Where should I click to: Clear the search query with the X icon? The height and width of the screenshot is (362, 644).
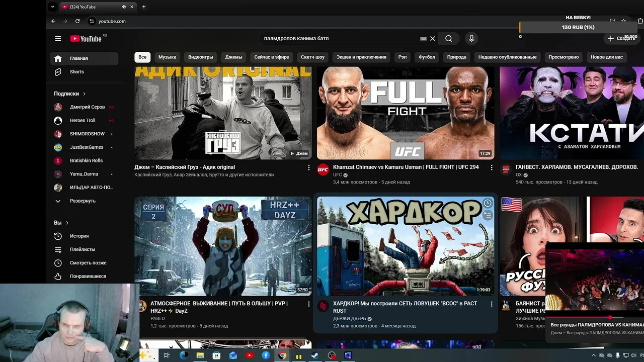pos(433,39)
